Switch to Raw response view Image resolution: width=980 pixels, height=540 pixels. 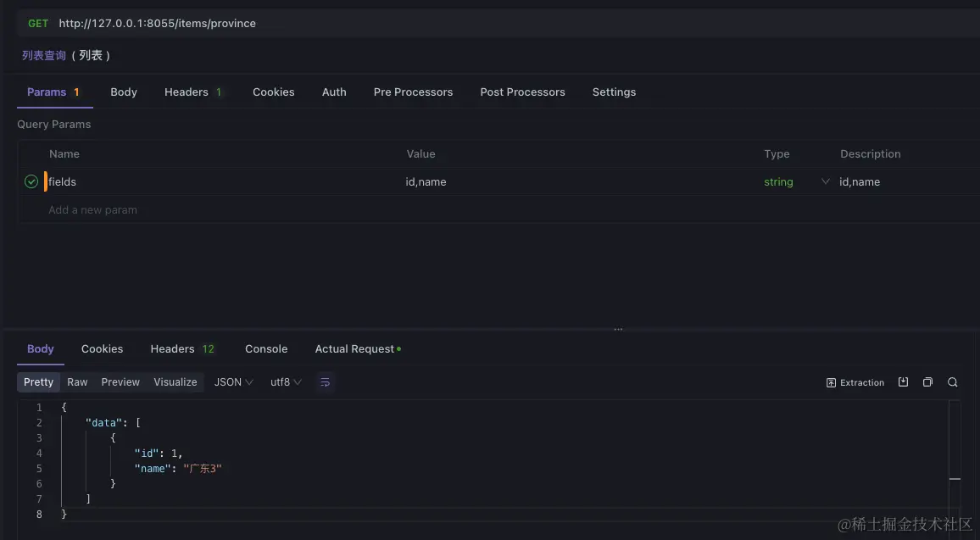click(x=77, y=382)
